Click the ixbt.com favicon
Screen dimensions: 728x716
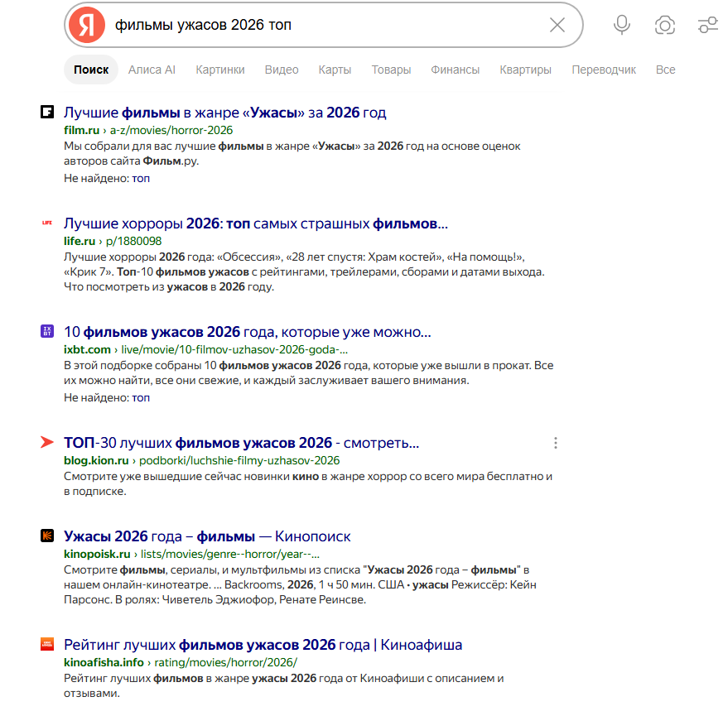(x=47, y=331)
